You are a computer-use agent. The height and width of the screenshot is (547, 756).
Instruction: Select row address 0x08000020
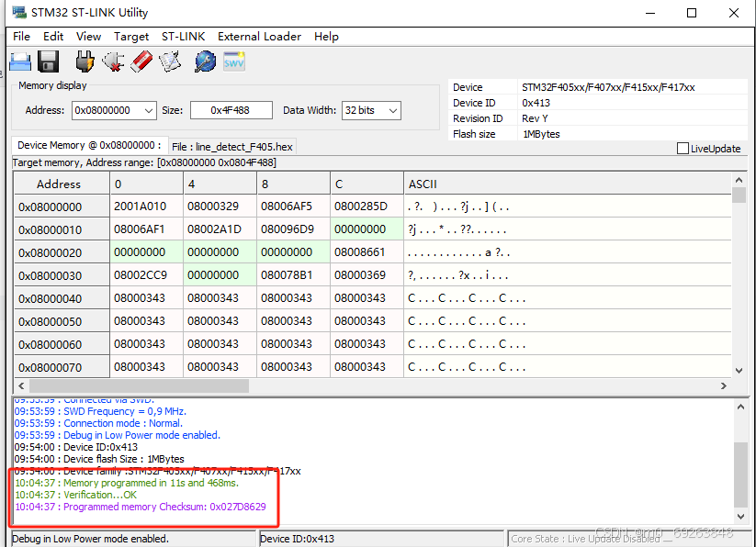(62, 252)
